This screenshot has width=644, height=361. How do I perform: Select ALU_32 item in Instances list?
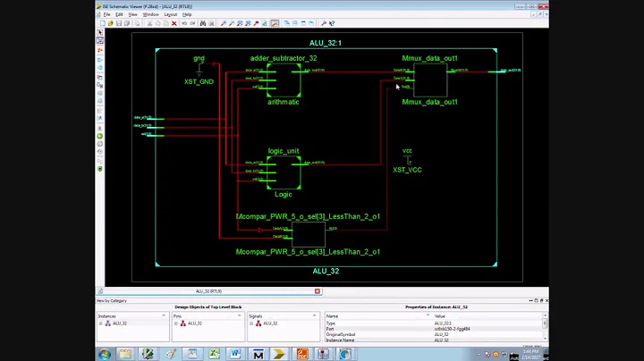pos(120,323)
